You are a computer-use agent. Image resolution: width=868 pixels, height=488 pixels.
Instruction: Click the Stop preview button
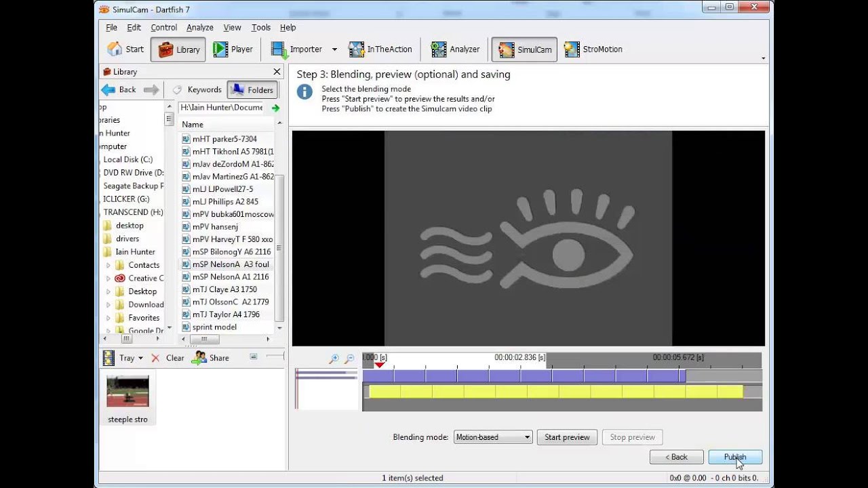click(x=632, y=437)
